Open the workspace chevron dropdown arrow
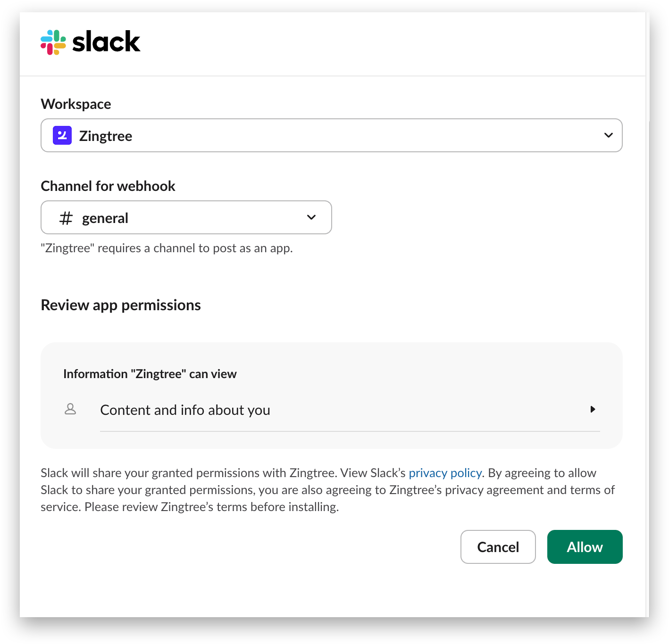The image size is (669, 644). (x=608, y=135)
